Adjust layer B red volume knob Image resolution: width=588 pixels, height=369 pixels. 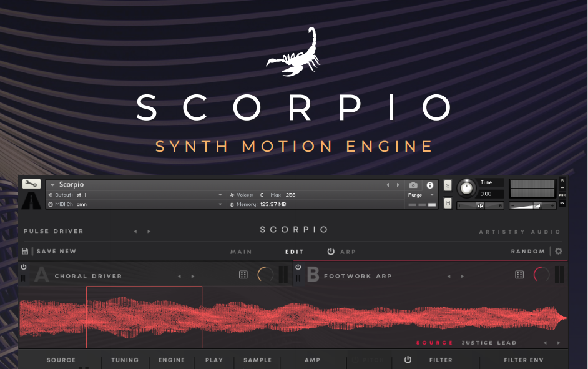tap(542, 275)
